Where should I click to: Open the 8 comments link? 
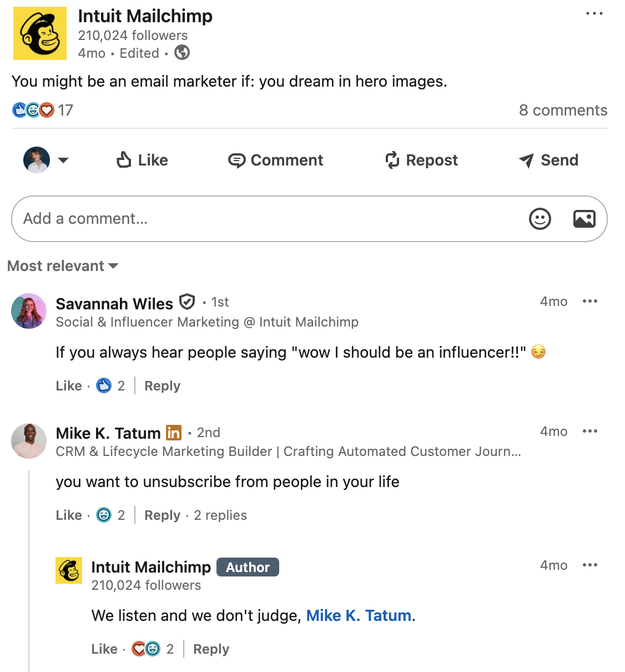point(563,110)
